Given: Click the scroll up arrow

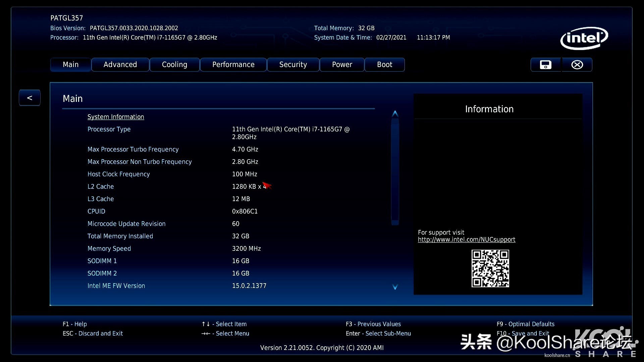Looking at the screenshot, I should pos(395,113).
